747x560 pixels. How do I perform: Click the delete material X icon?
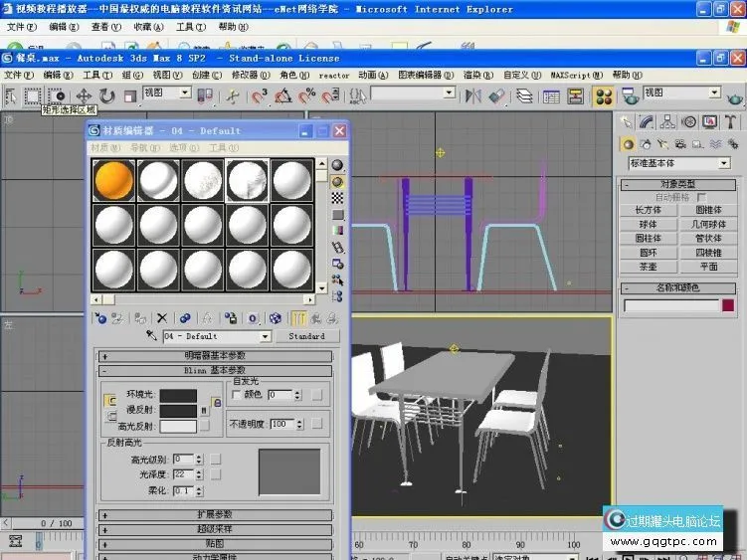pos(161,318)
